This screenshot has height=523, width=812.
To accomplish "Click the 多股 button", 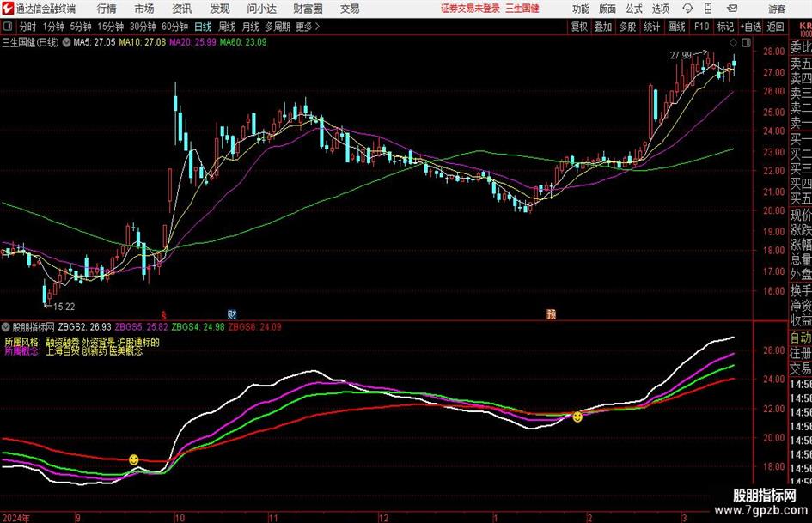I will point(627,27).
